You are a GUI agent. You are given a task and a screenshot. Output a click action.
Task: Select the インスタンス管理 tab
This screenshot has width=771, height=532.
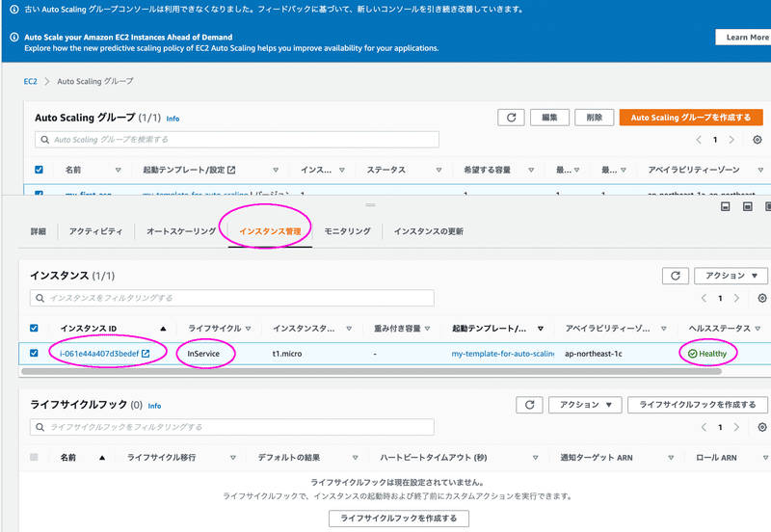[x=270, y=231]
